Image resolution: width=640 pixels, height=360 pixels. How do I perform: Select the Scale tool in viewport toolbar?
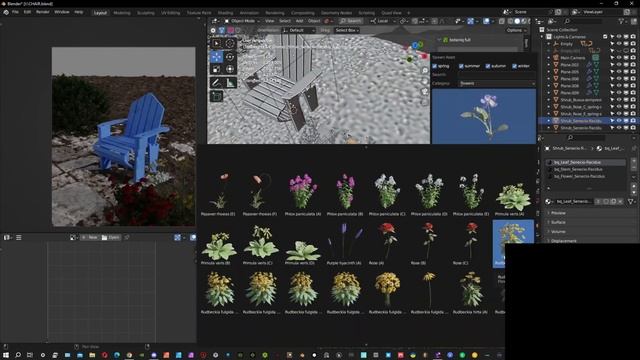tap(216, 69)
